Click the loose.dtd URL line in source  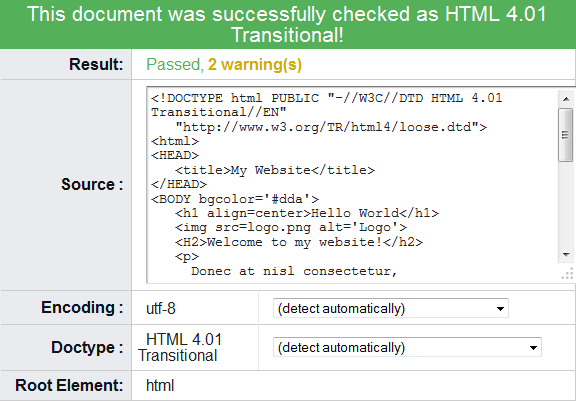(x=331, y=127)
